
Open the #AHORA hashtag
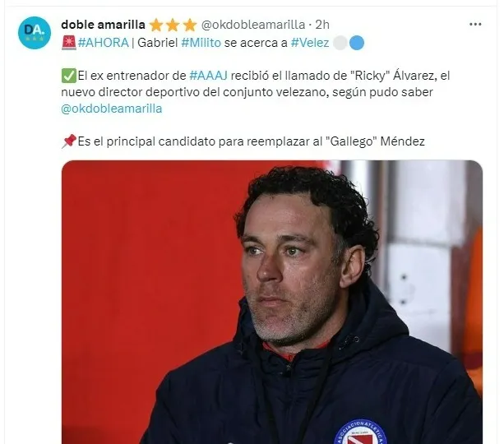tap(103, 43)
